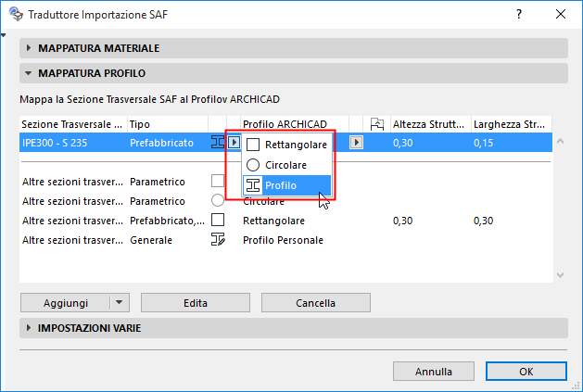Confirm the dialog with OK
The height and width of the screenshot is (392, 583).
526,372
